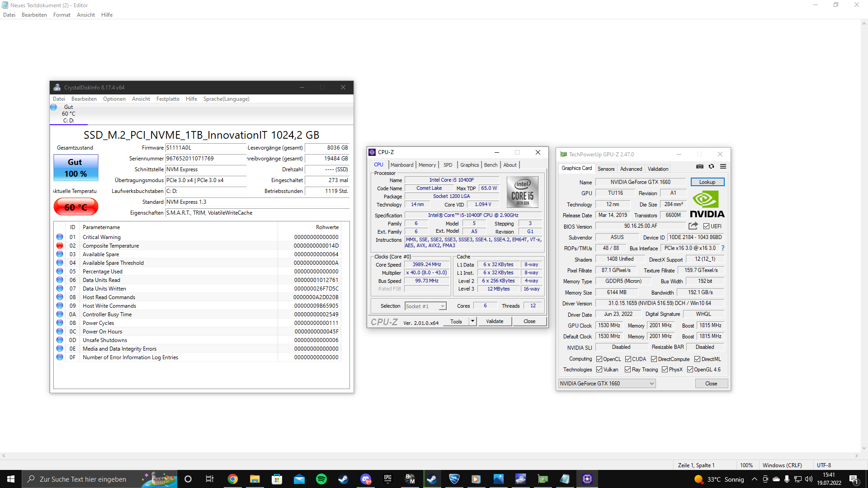Click the Percentage Used status dot
Screen dimensions: 868x488
pyautogui.click(x=60, y=272)
